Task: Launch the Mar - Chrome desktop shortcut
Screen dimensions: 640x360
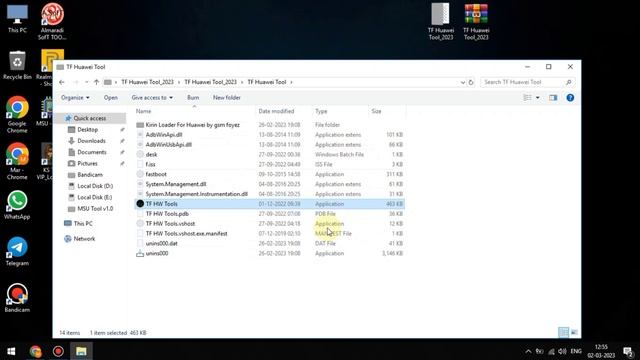Action: 17,161
